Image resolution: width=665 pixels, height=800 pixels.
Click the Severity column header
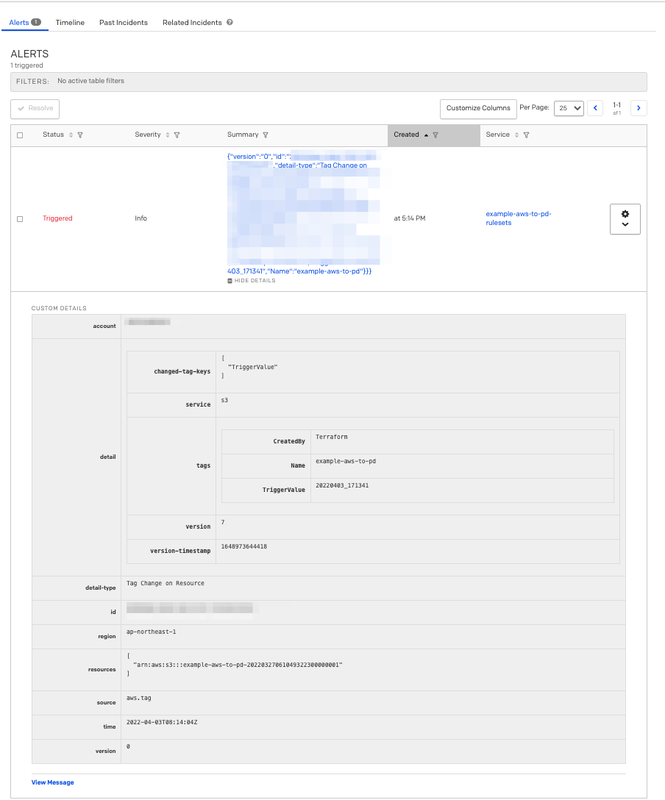tap(147, 135)
